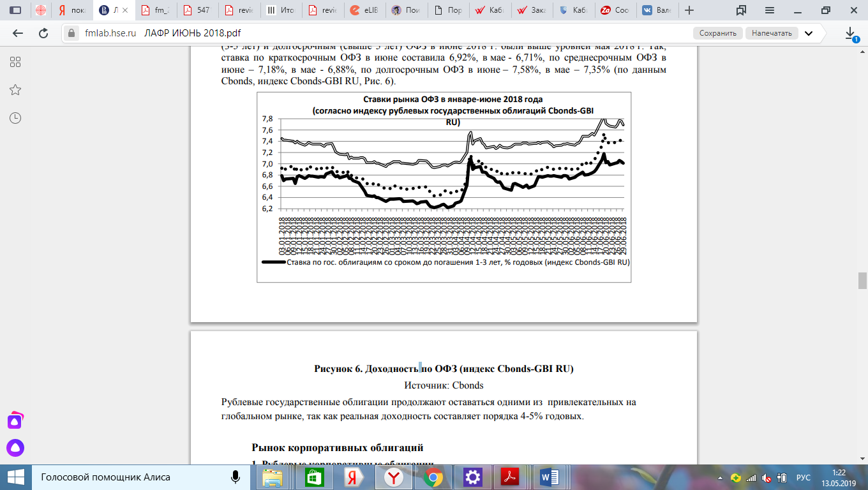Viewport: 868px width, 490px height.
Task: Open File Explorer from taskbar
Action: [273, 477]
